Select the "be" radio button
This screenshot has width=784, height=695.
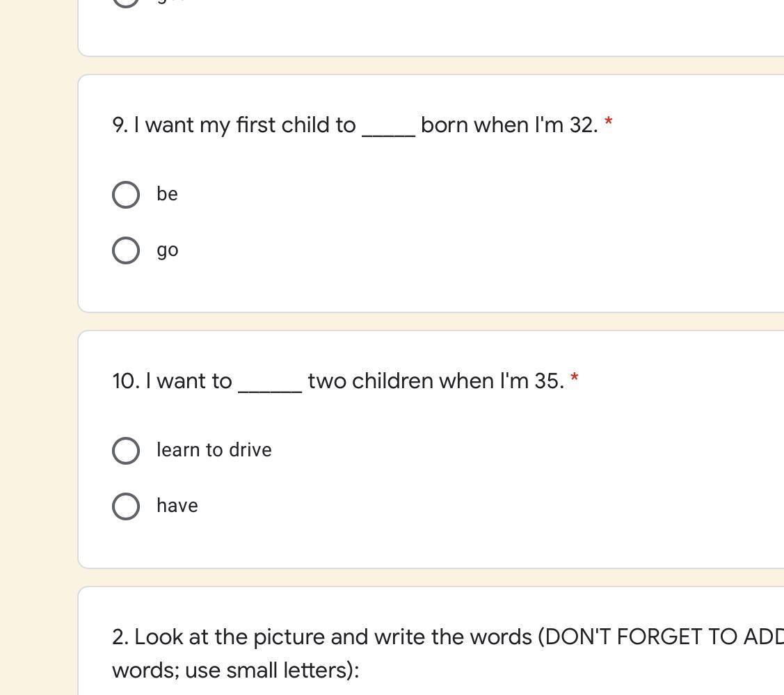tap(126, 195)
